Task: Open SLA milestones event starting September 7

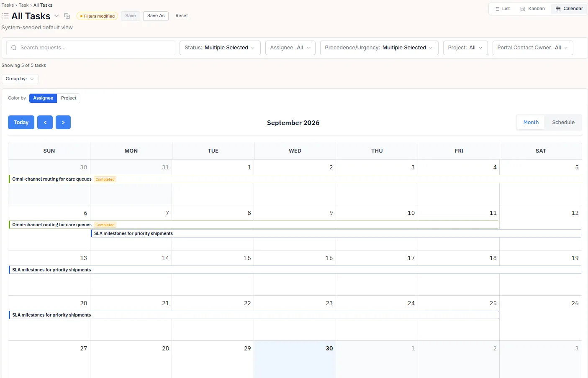Action: tap(336, 233)
